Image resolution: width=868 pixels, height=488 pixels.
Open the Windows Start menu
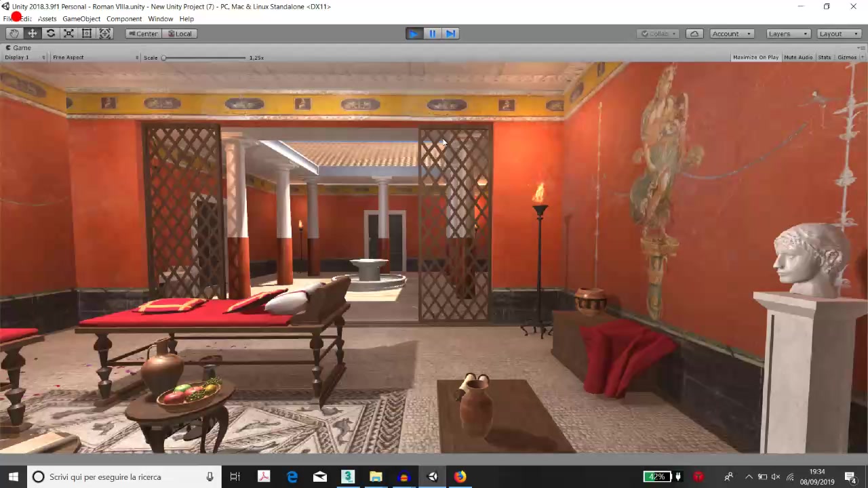[14, 476]
